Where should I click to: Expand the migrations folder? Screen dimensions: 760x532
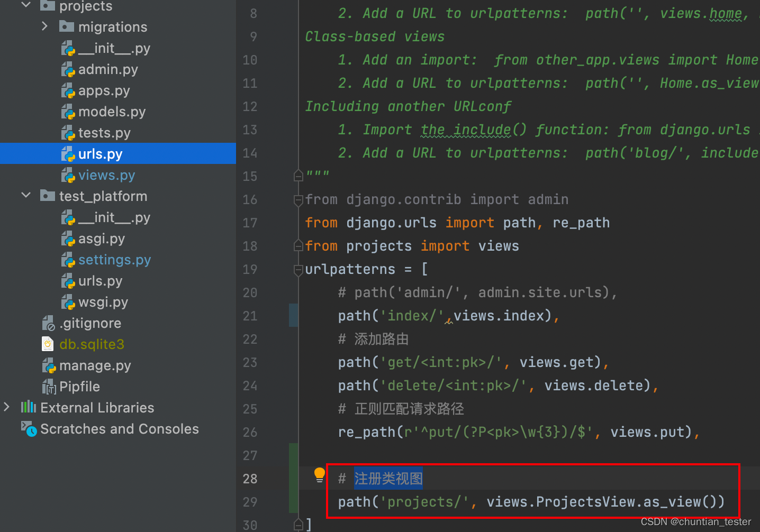pos(44,26)
